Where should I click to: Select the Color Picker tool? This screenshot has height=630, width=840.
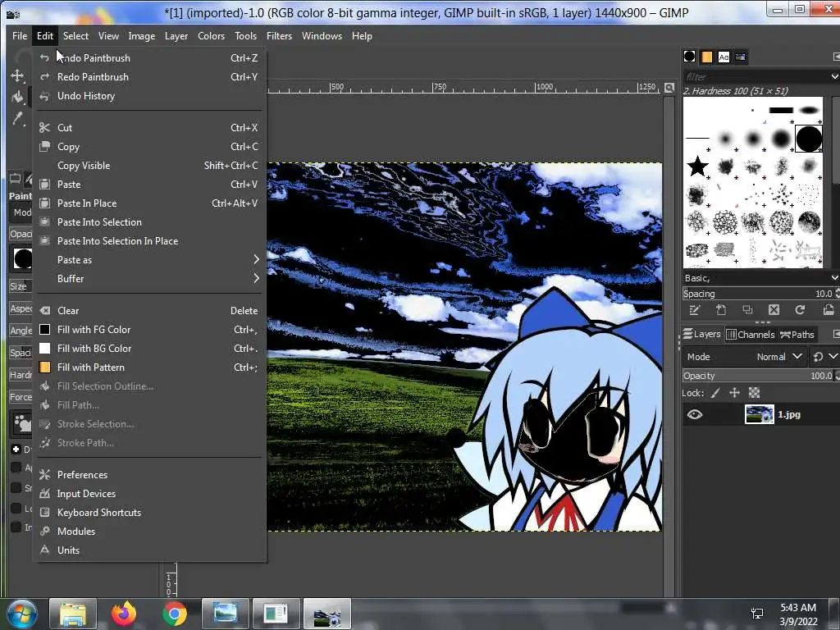18,118
